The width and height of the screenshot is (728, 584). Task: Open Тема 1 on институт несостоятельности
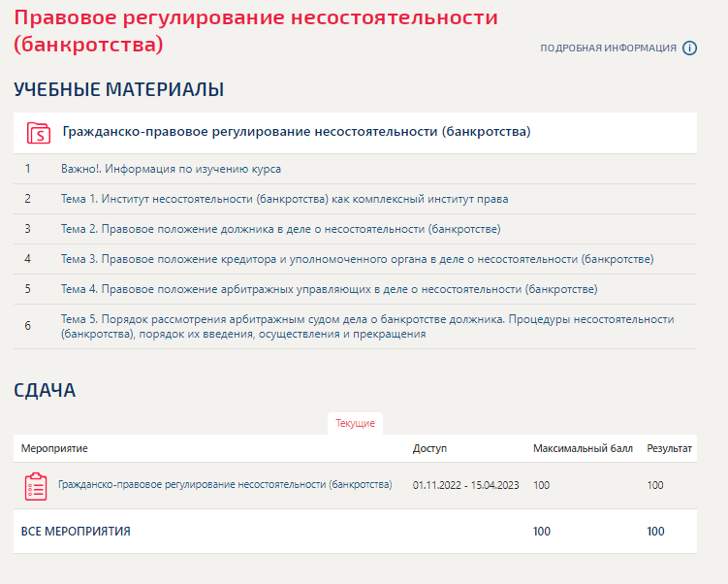click(x=284, y=199)
